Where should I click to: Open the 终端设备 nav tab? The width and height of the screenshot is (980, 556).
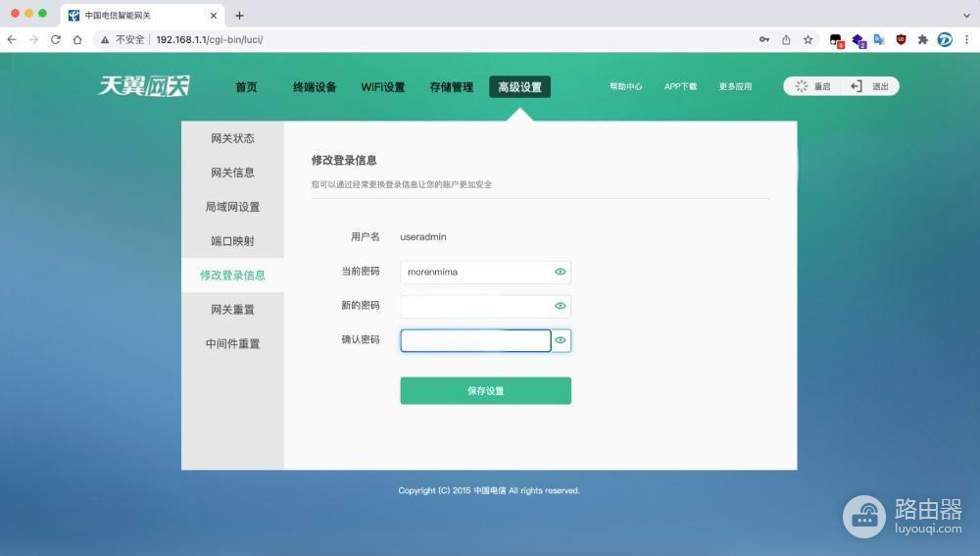tap(315, 87)
